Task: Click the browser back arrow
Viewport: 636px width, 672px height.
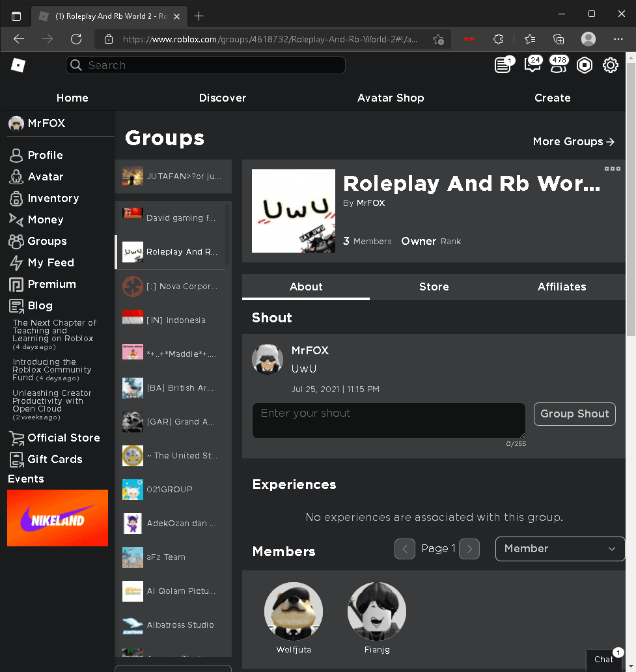Action: [x=19, y=40]
